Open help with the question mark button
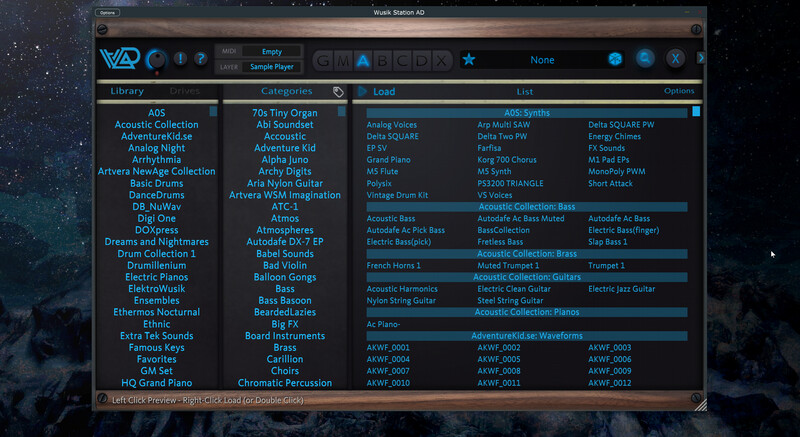The height and width of the screenshot is (437, 800). pyautogui.click(x=201, y=59)
